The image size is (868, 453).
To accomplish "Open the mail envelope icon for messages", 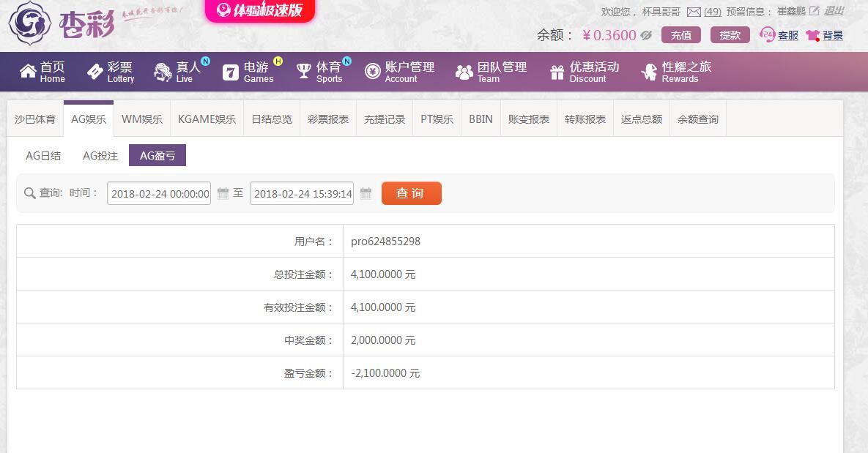I will 693,12.
